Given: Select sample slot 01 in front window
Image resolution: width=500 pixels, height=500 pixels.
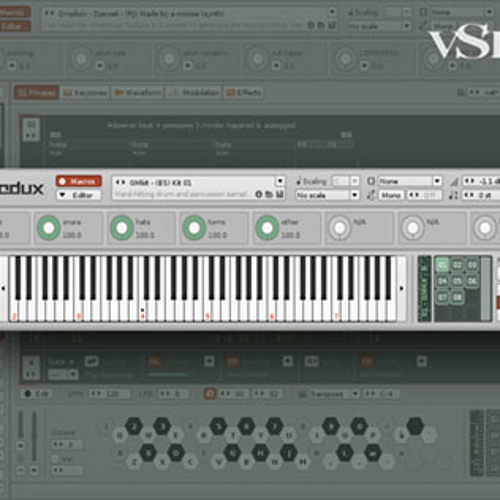Looking at the screenshot, I should coord(442,265).
